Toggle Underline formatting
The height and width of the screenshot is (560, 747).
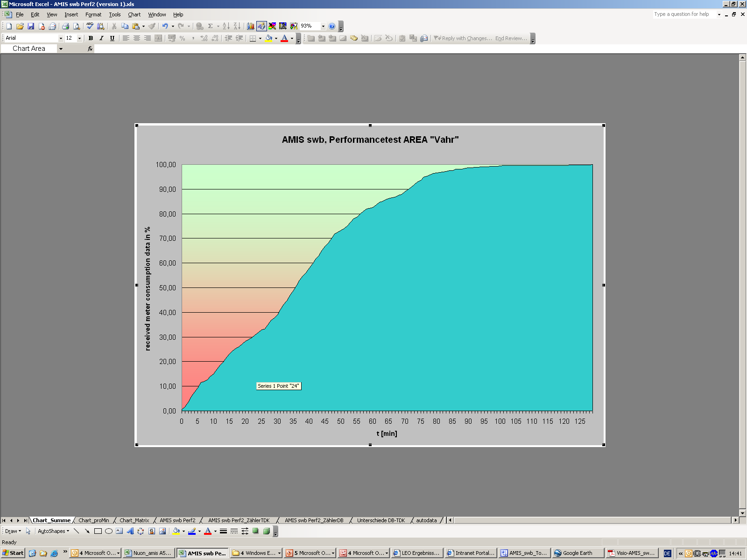click(x=112, y=38)
